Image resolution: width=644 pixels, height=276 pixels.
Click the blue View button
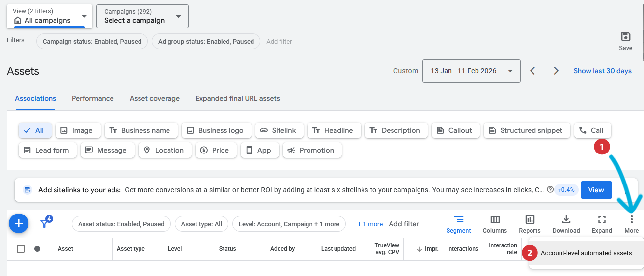(596, 190)
